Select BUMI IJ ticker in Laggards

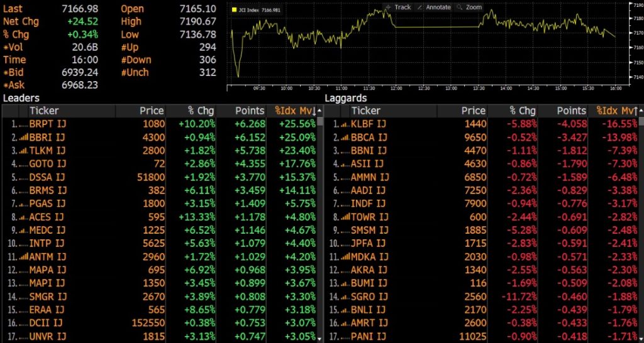click(x=369, y=283)
